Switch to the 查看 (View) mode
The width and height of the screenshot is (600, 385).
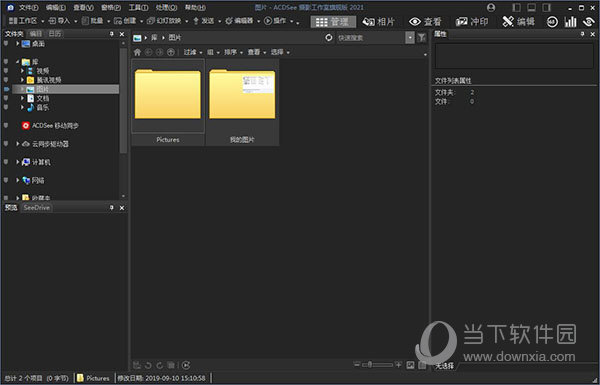pyautogui.click(x=425, y=22)
